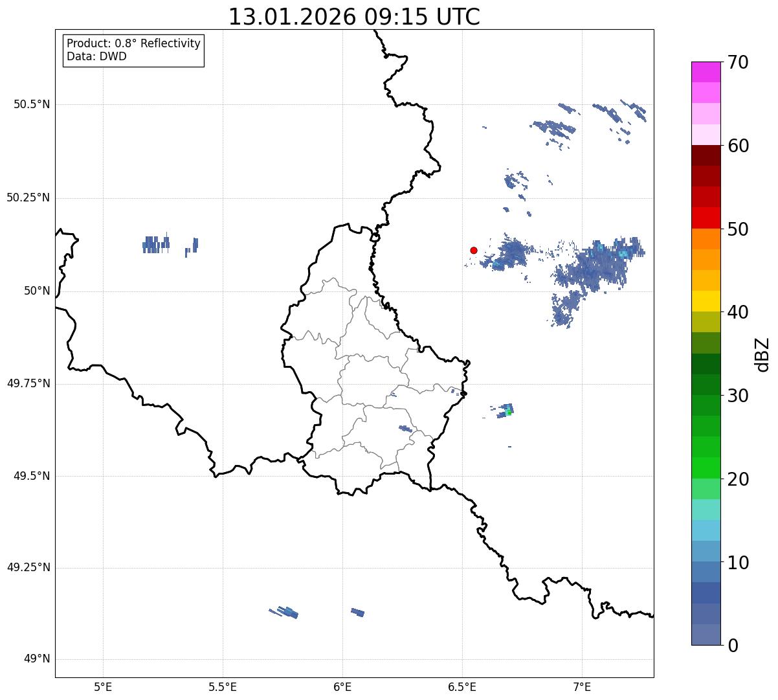Click the 7°E longitude tick label
The width and height of the screenshot is (778, 700).
pos(583,686)
